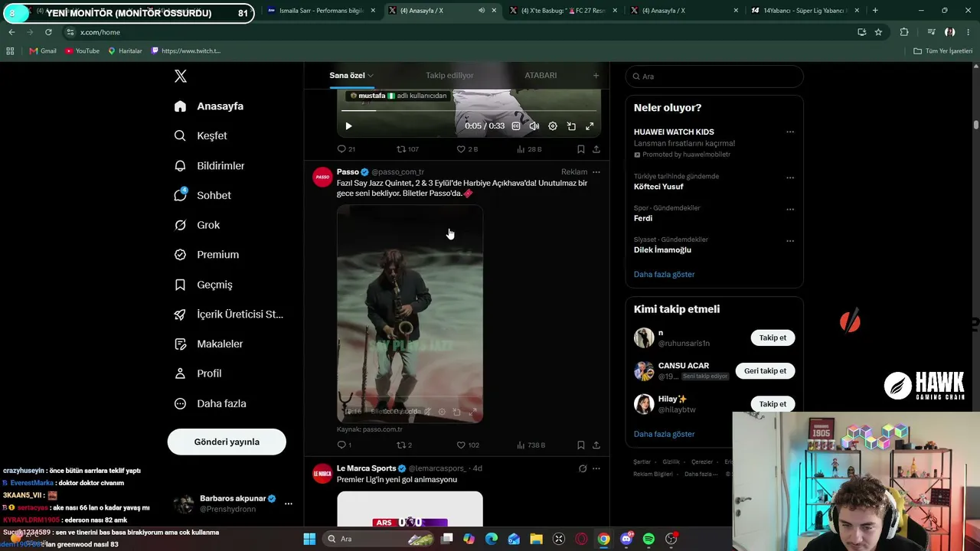Image resolution: width=980 pixels, height=551 pixels.
Task: Open the YouTube bookmark
Action: click(82, 51)
